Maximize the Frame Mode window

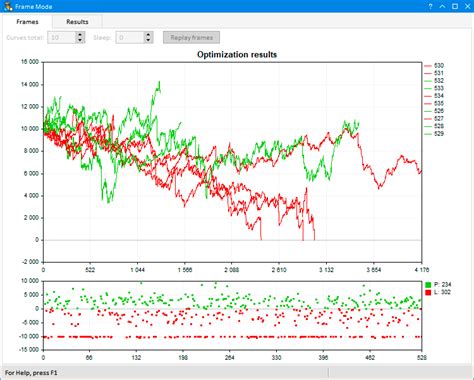click(x=455, y=6)
